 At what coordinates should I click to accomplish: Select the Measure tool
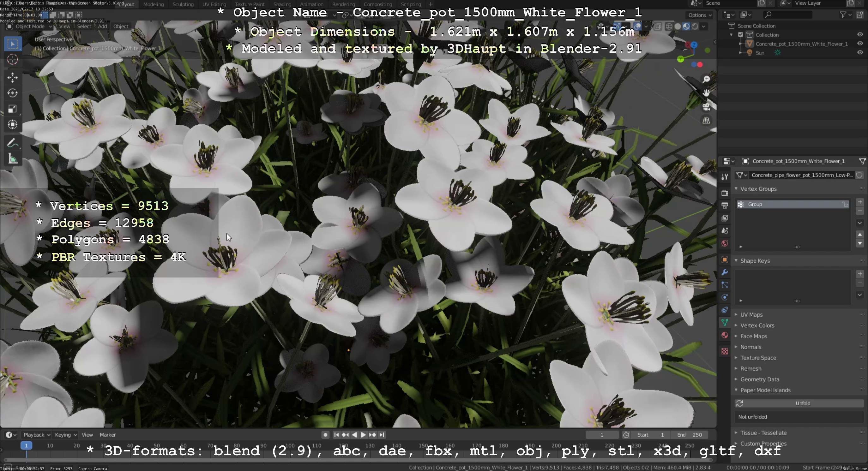click(x=12, y=159)
